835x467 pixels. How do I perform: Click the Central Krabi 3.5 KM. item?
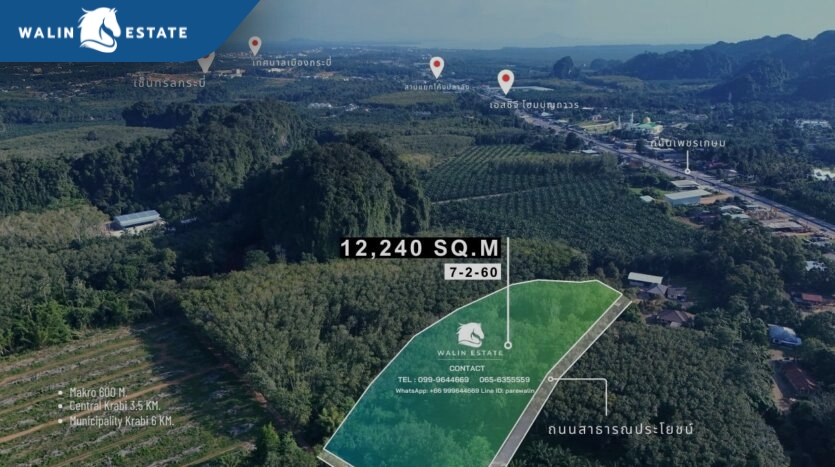[115, 406]
